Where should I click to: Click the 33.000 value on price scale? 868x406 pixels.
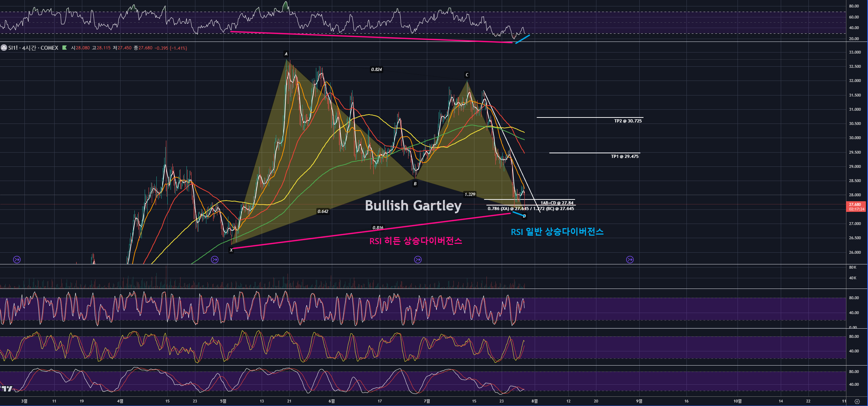coord(855,52)
